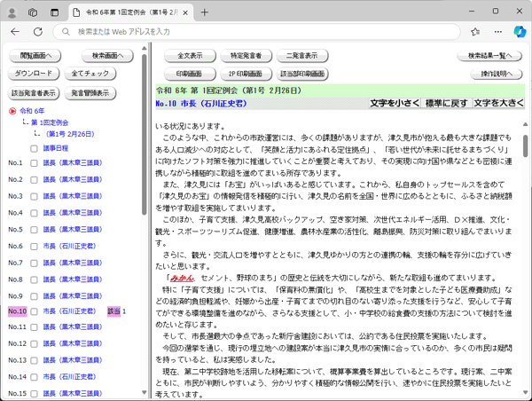Check the No.1 speaker checkbox
Viewport: 532px width, 401px height.
tap(34, 163)
